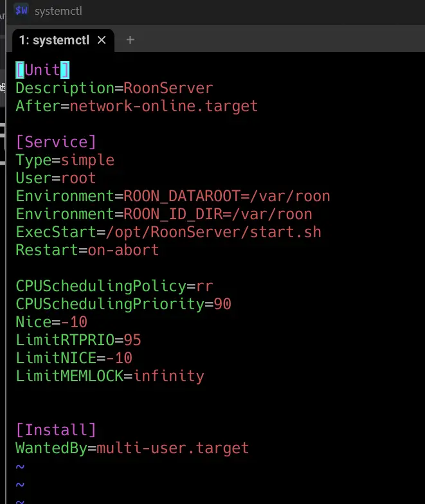Click the CPUSchedulingPriority value 90
425x504 pixels.
pos(222,304)
